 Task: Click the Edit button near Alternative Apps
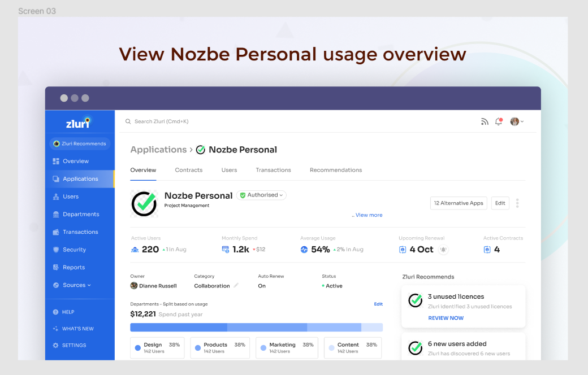500,203
